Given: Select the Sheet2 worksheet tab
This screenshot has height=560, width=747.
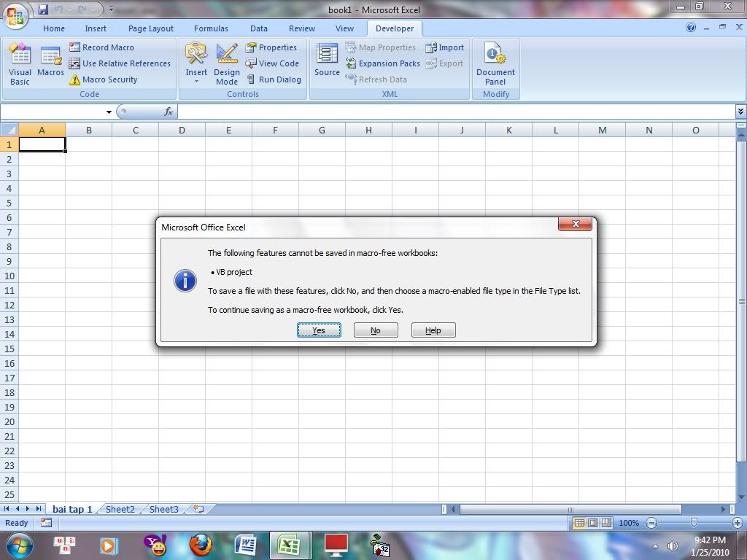Looking at the screenshot, I should [120, 509].
